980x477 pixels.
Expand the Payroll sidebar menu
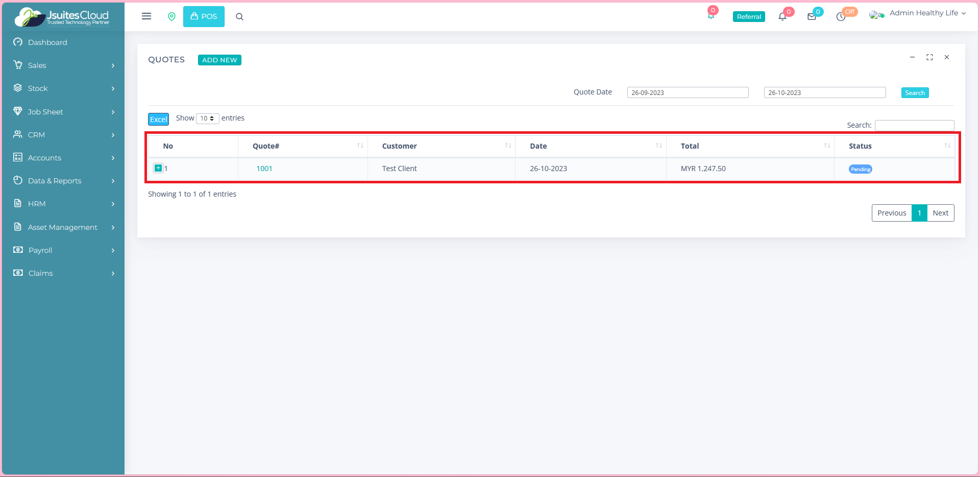[63, 250]
